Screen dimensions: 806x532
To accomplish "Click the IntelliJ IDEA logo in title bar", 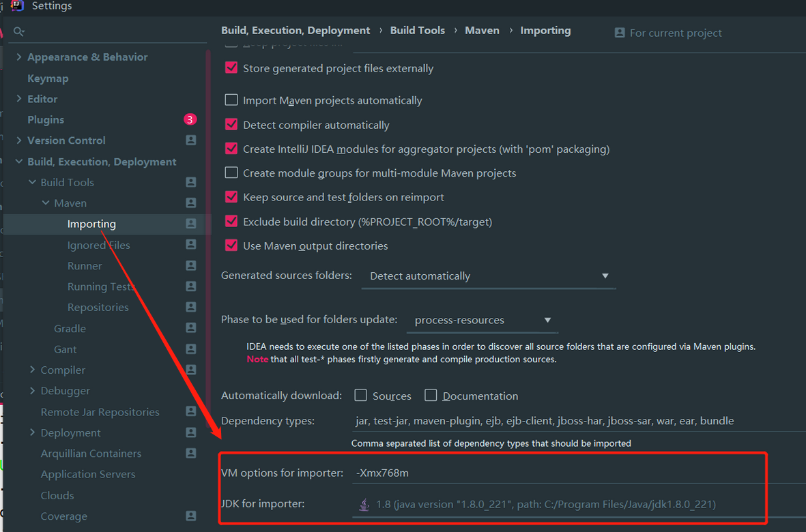I will point(17,5).
